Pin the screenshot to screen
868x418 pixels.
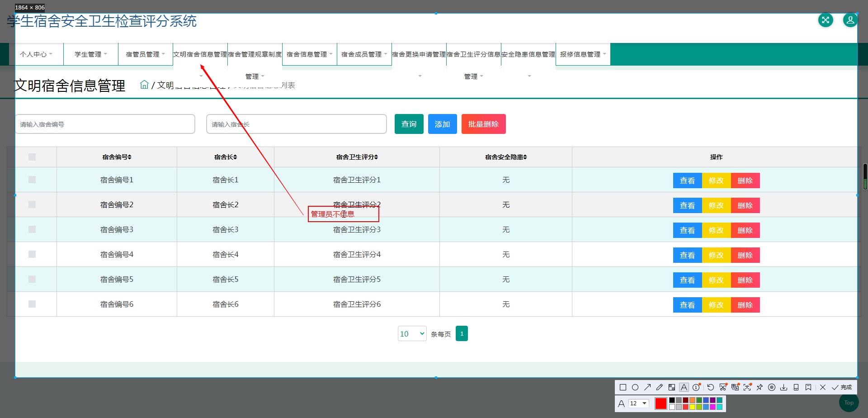click(x=759, y=387)
